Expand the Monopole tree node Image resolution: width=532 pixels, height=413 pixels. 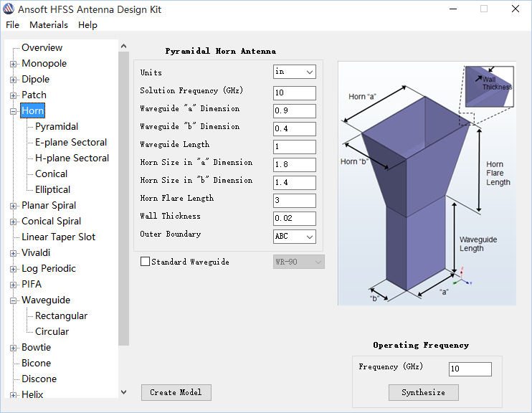tap(13, 64)
